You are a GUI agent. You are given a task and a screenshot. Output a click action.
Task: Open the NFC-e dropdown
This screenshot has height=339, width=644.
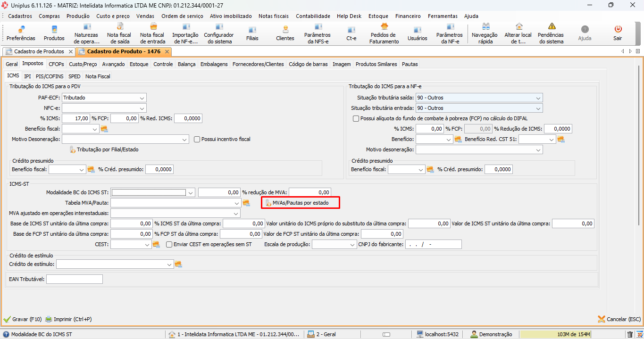(142, 108)
